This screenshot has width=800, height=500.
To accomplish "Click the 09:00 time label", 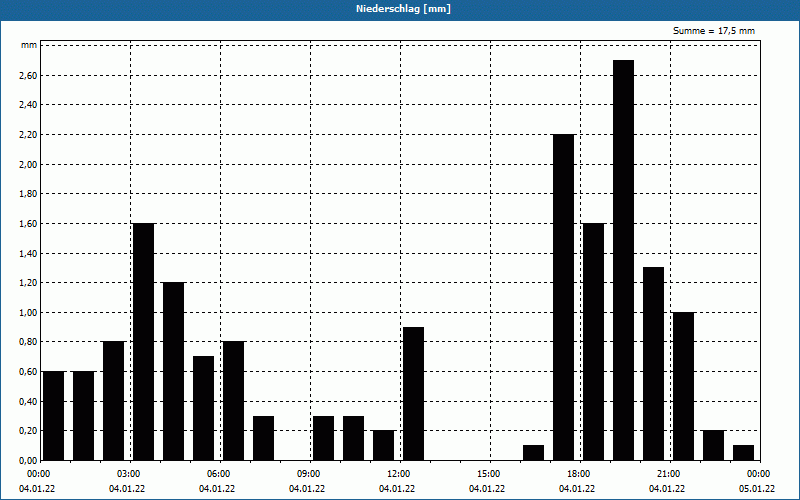I will coord(311,474).
